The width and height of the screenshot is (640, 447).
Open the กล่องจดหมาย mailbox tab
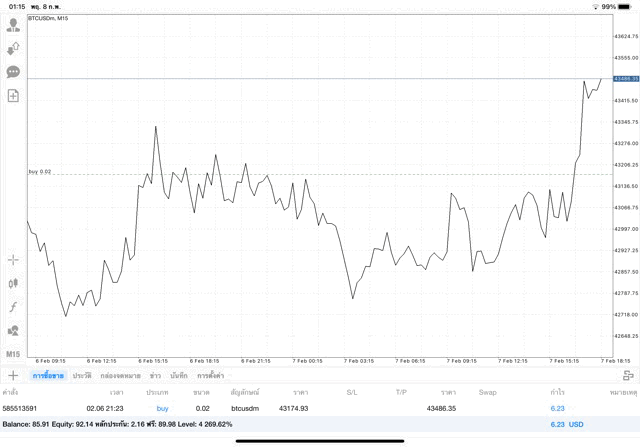(121, 375)
